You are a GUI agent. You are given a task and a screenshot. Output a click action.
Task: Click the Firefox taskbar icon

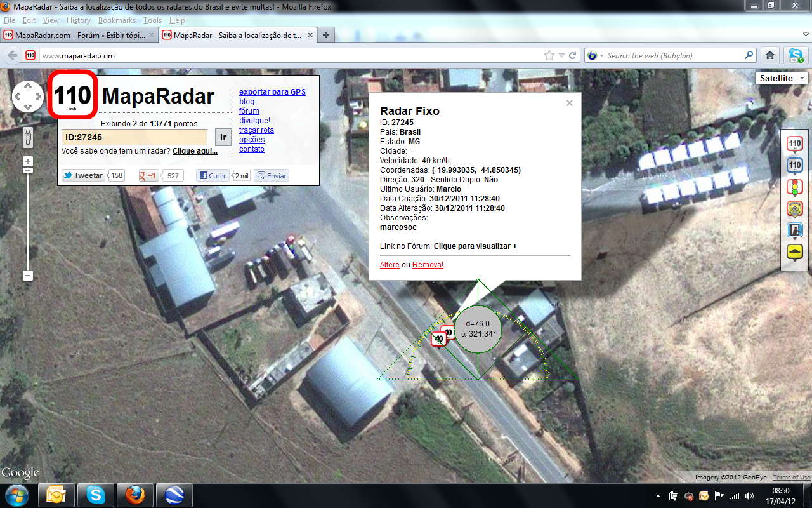134,495
